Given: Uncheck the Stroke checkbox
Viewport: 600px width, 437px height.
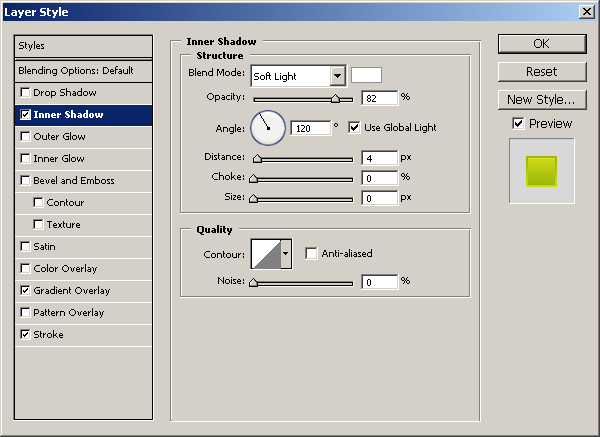Looking at the screenshot, I should click(x=25, y=334).
